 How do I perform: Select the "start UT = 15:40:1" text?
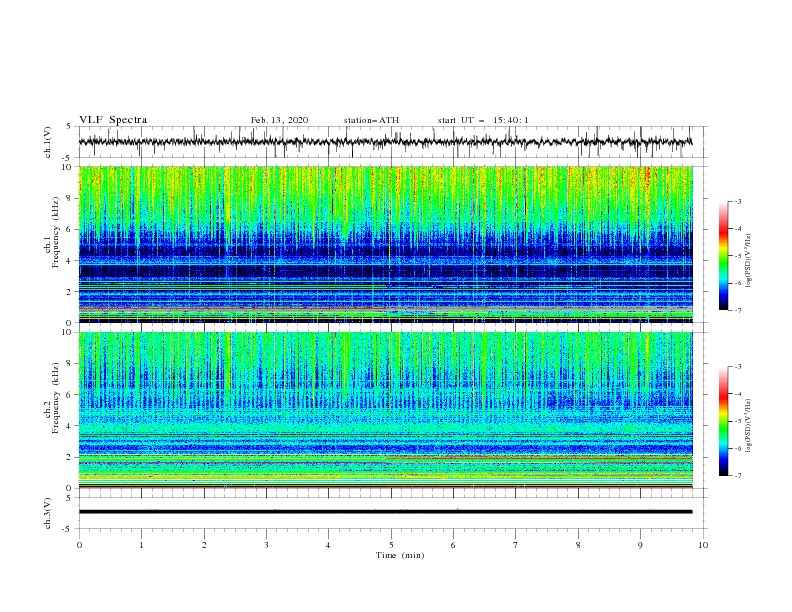(x=483, y=120)
